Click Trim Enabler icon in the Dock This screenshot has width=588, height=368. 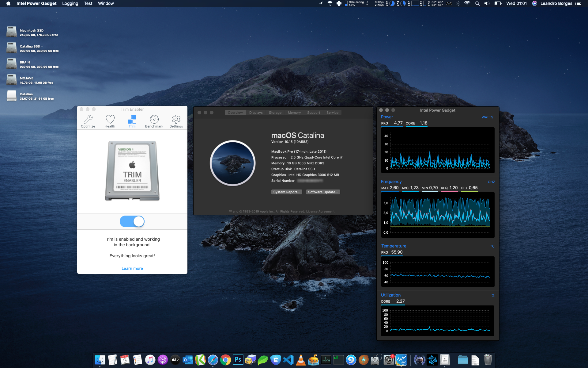pyautogui.click(x=445, y=360)
